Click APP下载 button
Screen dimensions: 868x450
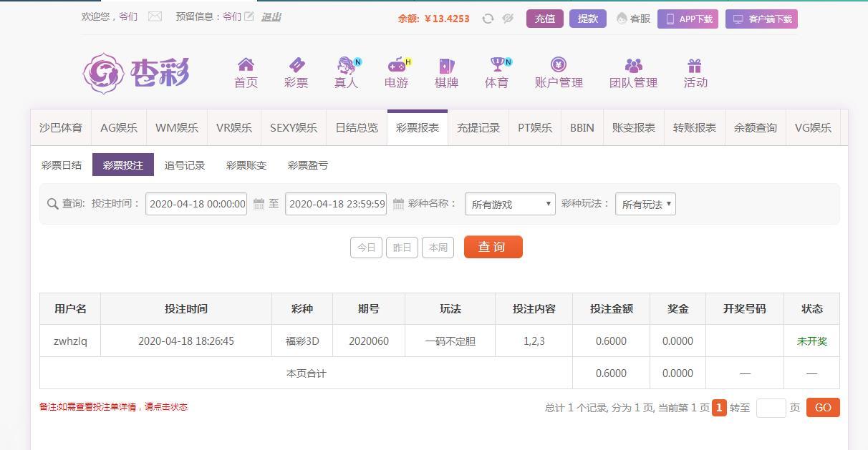tap(688, 19)
